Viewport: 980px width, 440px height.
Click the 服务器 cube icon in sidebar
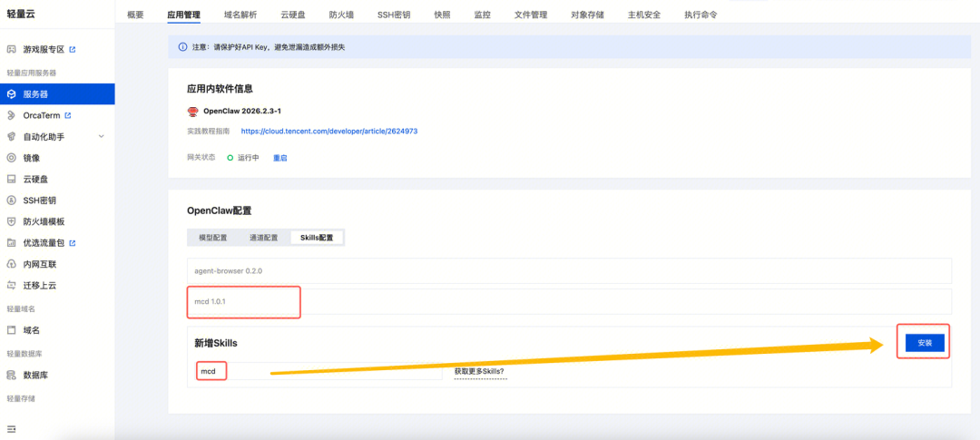click(x=11, y=94)
